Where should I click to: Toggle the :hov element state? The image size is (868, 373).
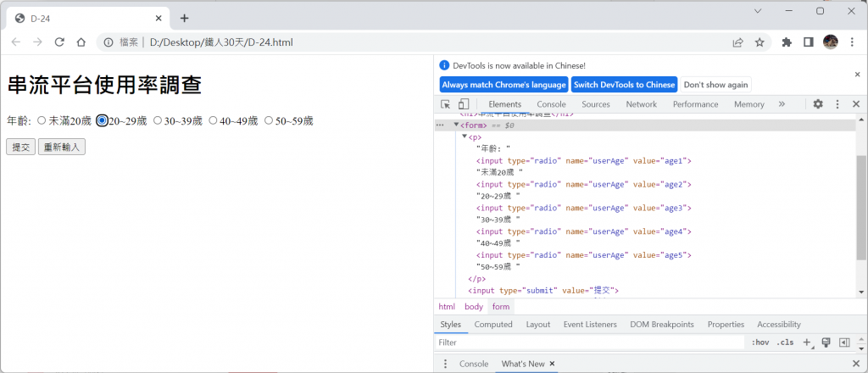coord(760,342)
